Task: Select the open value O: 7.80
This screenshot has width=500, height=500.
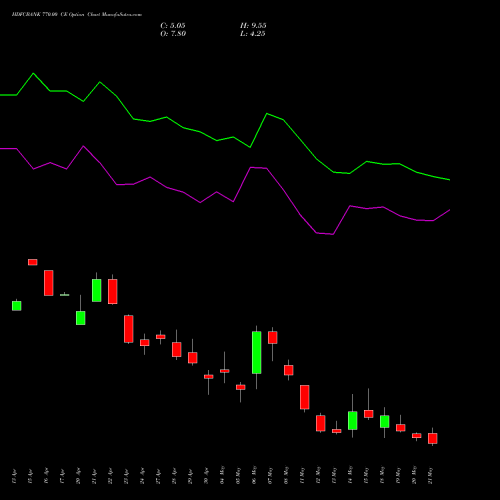Action: (x=173, y=34)
